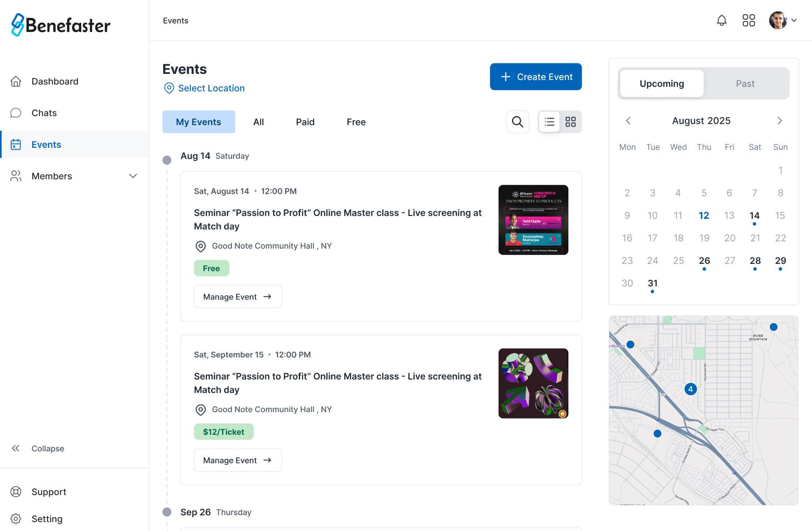Select August 14 in calendar
The image size is (812, 531).
(754, 216)
